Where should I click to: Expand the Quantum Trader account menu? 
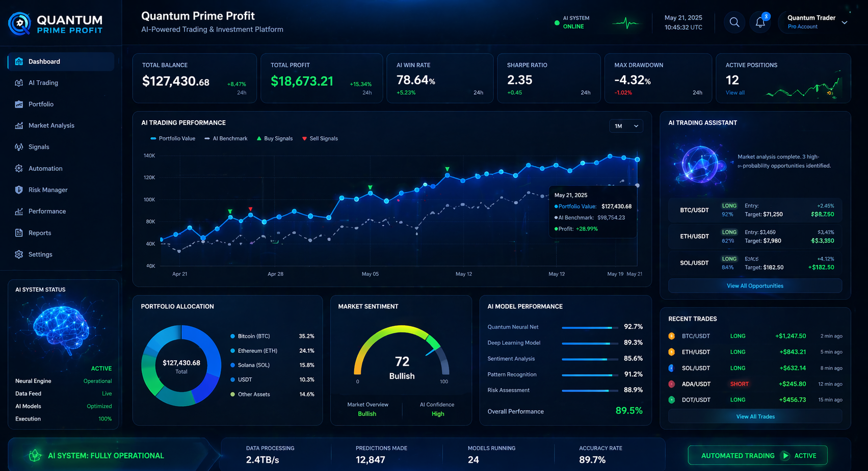pos(814,22)
